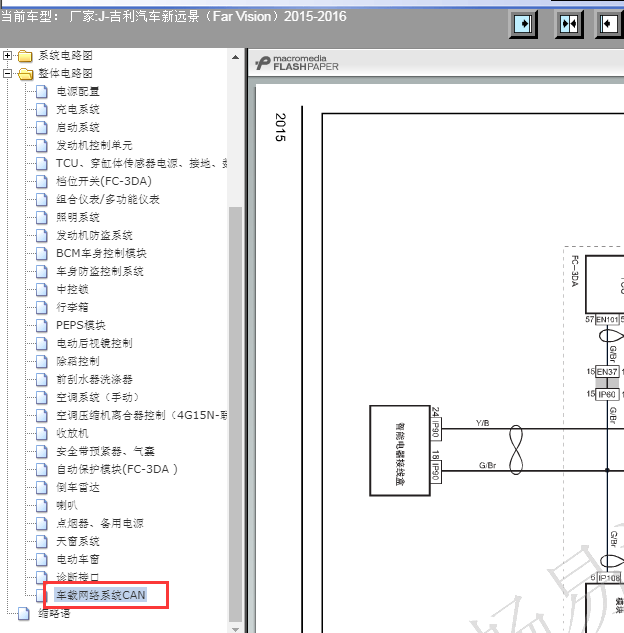The image size is (624, 633).
Task: Click the document icon beside 缩略语
Action: click(24, 614)
